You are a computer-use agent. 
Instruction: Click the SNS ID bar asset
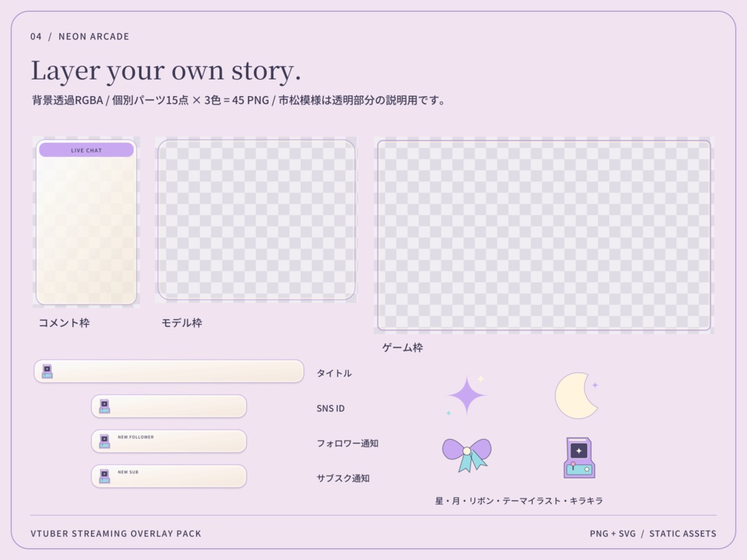[x=169, y=406]
